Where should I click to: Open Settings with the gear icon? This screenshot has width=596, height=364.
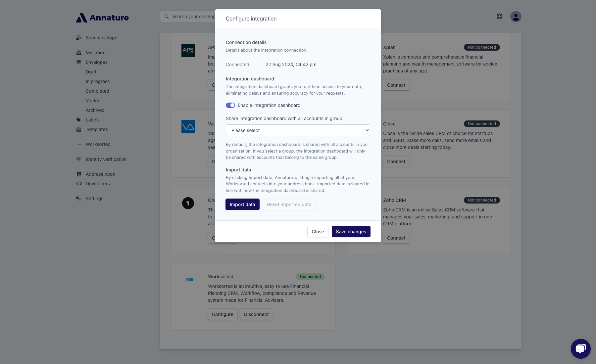tap(78, 198)
